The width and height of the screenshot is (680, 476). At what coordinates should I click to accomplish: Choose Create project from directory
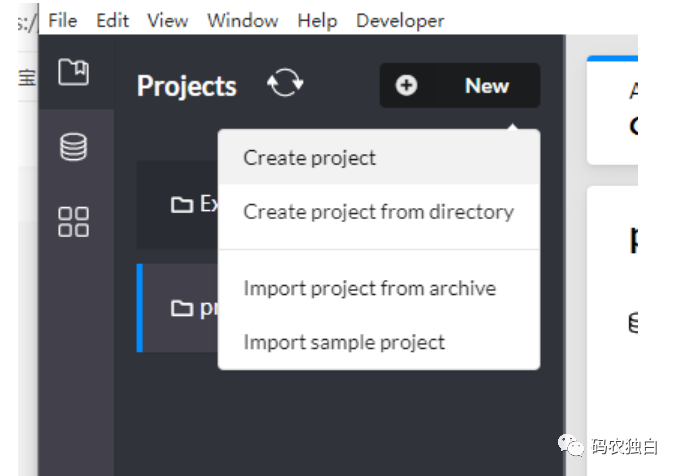[x=378, y=212]
